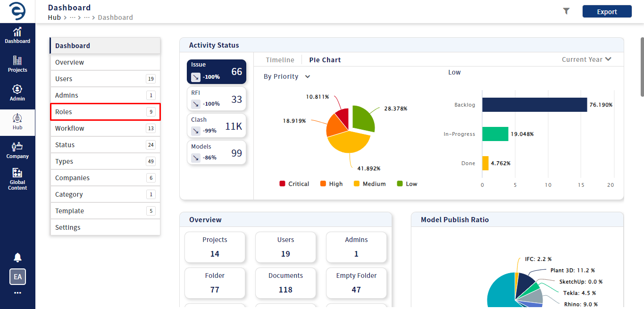The width and height of the screenshot is (644, 309).
Task: Click the "Plant 3D: 11.2 %" chart label
Action: pyautogui.click(x=573, y=270)
